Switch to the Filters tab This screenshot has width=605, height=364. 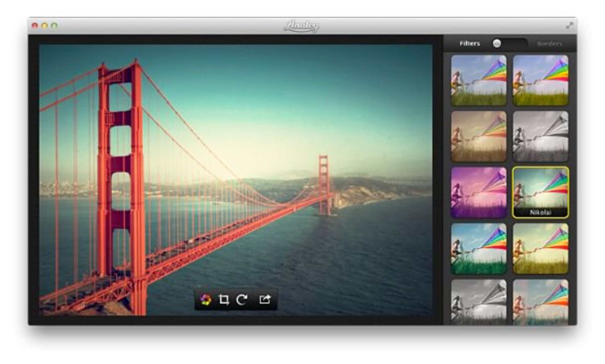click(469, 43)
